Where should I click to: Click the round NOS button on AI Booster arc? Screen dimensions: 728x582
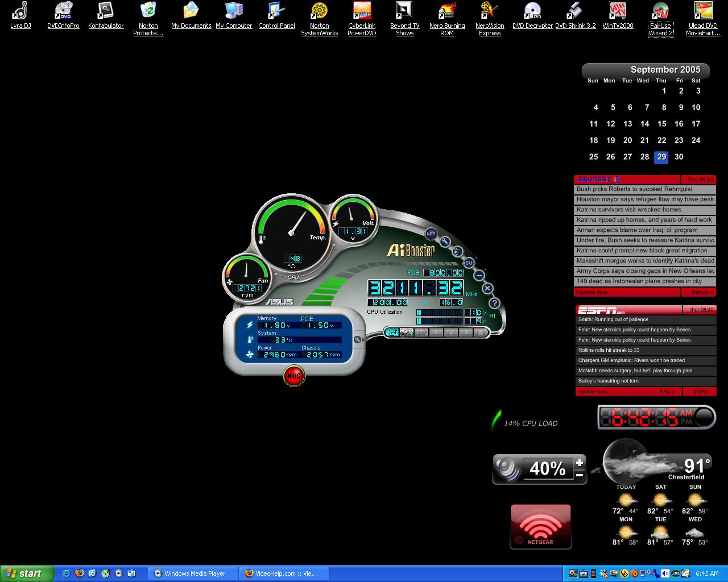[431, 234]
